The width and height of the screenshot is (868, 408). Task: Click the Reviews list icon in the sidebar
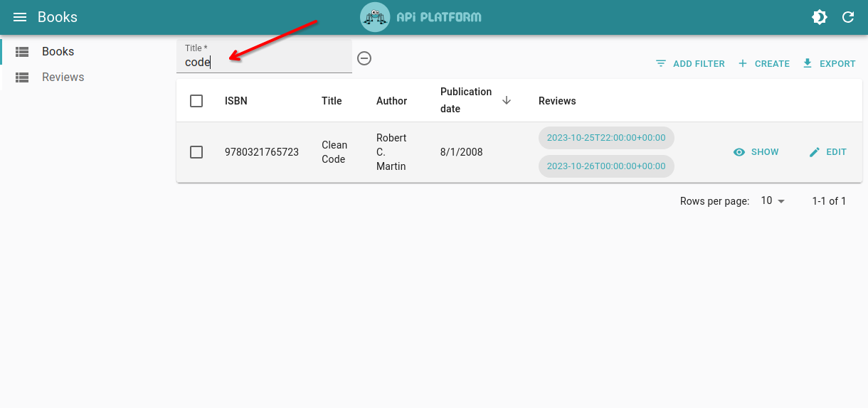coord(22,77)
